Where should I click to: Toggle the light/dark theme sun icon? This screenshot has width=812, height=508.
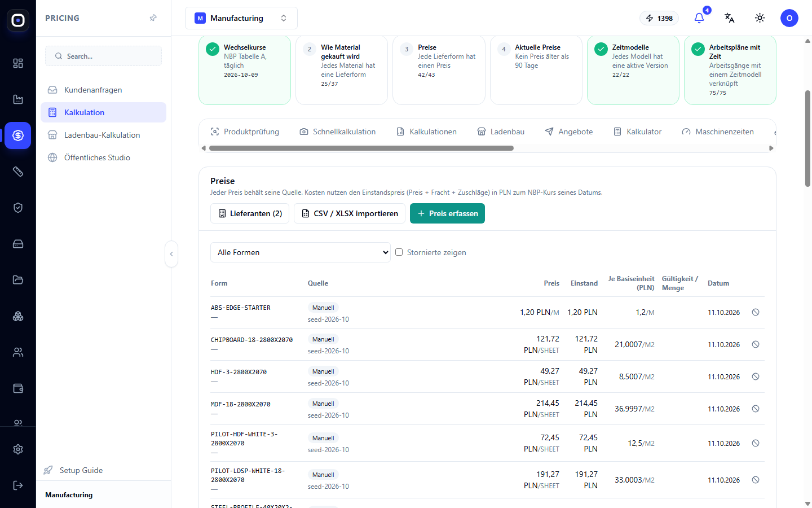pyautogui.click(x=760, y=18)
